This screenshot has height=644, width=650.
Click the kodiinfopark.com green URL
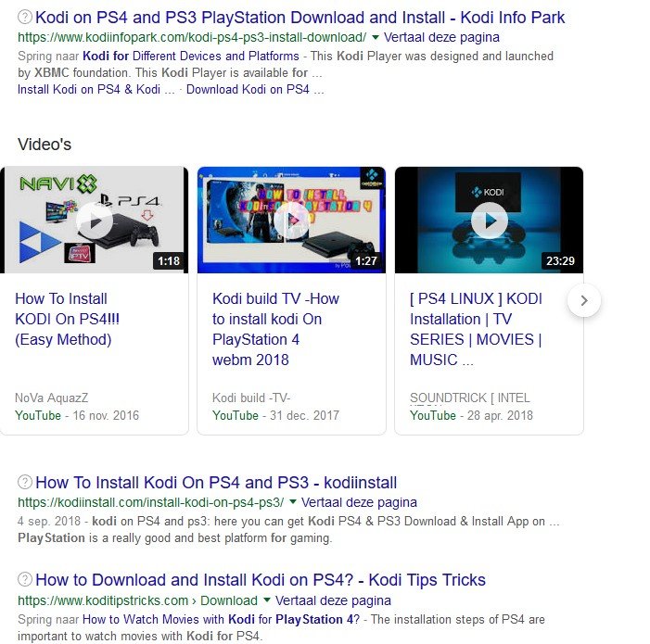pos(192,37)
